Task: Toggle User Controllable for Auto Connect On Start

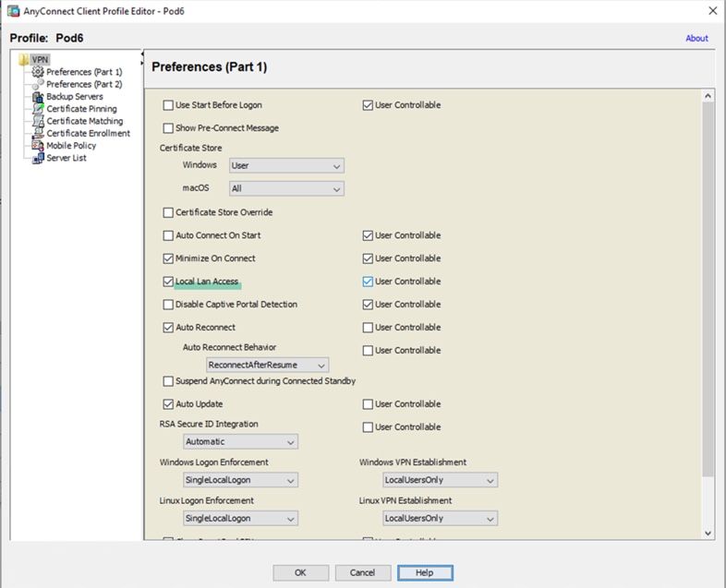Action: click(x=368, y=235)
